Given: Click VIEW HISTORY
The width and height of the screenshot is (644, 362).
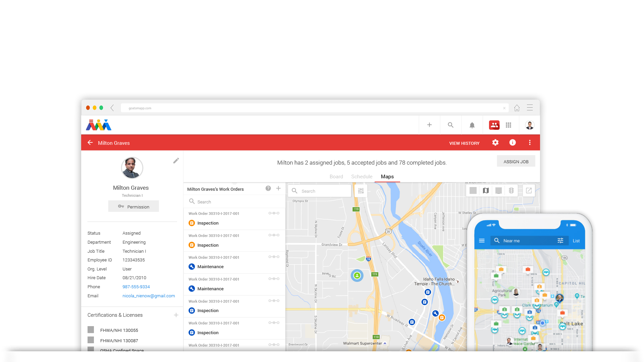Looking at the screenshot, I should 464,143.
